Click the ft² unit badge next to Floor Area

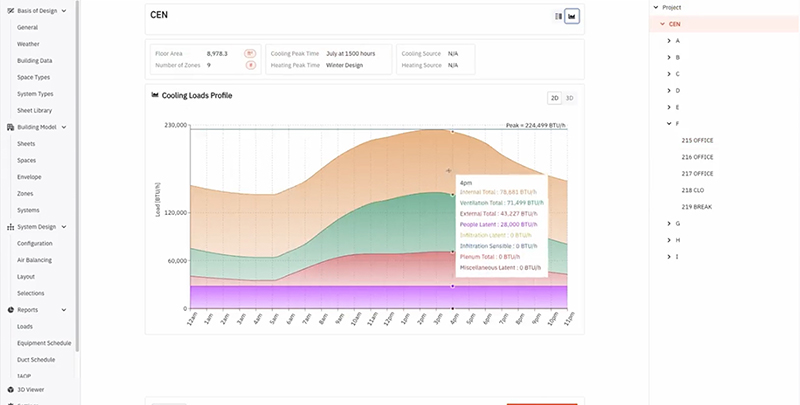click(250, 54)
